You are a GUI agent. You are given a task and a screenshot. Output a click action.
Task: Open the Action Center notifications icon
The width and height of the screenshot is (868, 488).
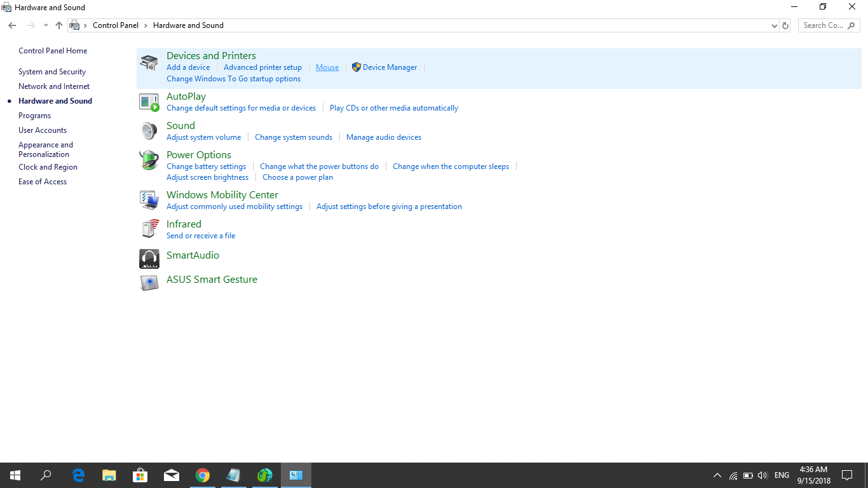[847, 475]
